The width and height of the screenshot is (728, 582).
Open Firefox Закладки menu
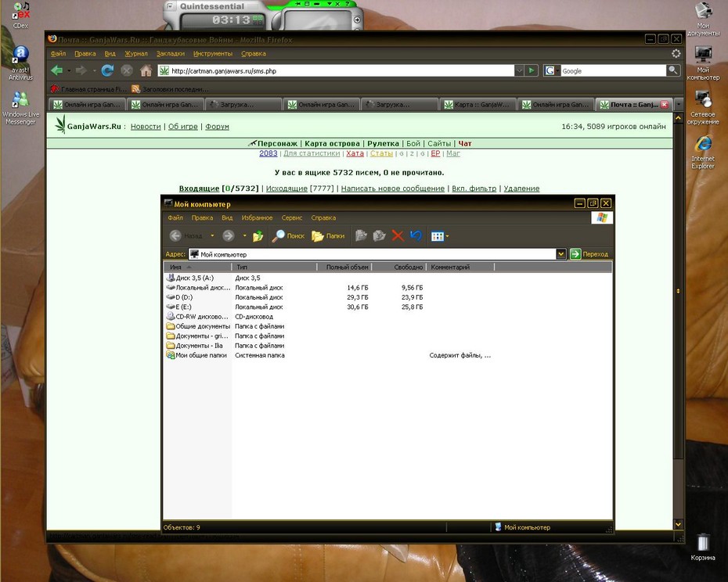171,53
